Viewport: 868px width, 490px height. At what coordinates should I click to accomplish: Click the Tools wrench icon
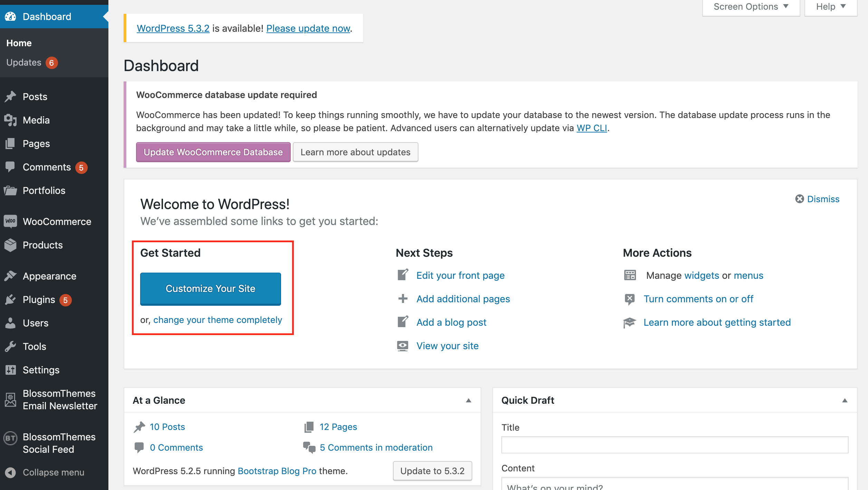[10, 346]
